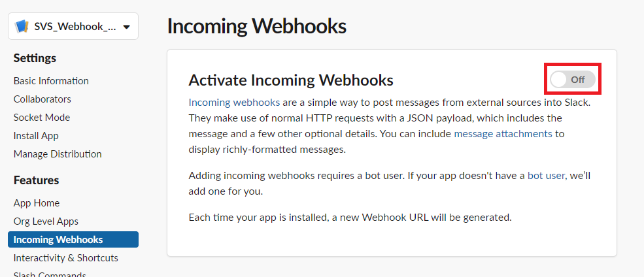Open Slash Commands in sidebar
Viewport: 644px width, 277px height.
(50, 274)
